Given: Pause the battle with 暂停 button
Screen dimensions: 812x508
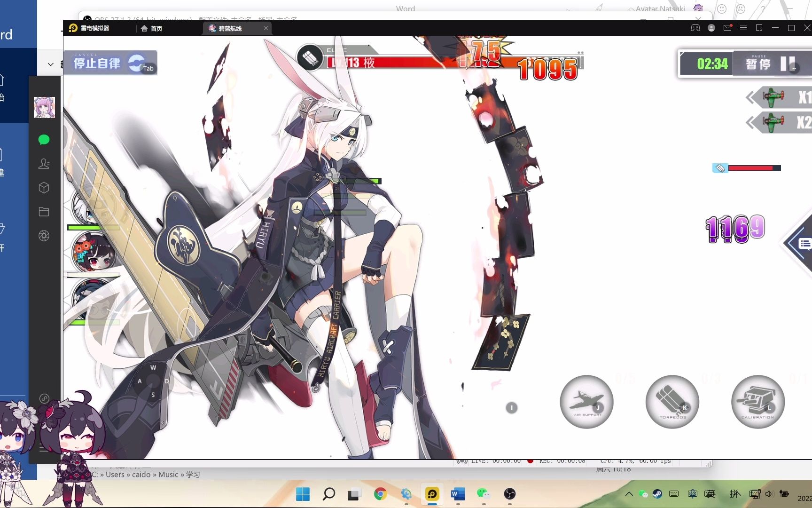Looking at the screenshot, I should 771,63.
